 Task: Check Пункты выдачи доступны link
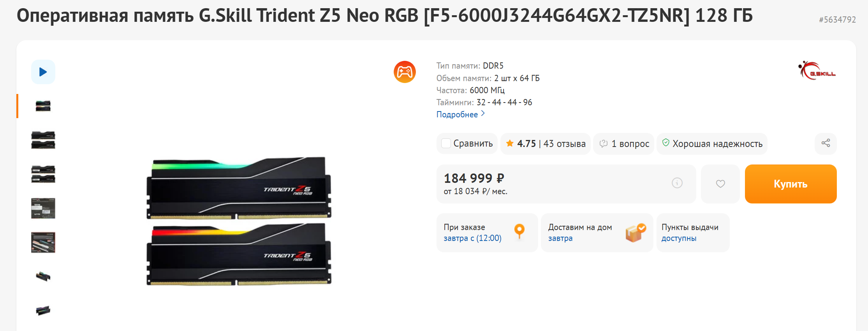[690, 233]
